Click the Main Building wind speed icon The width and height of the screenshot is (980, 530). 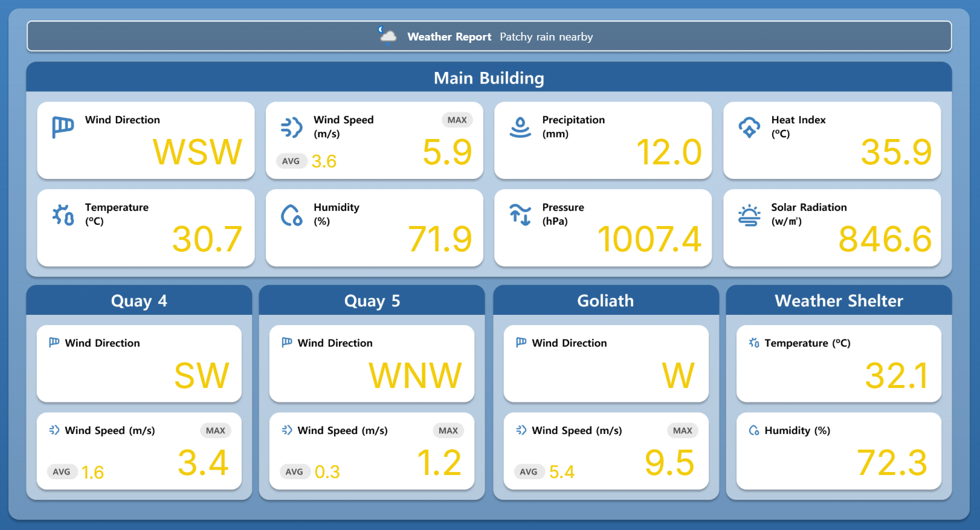pyautogui.click(x=291, y=128)
